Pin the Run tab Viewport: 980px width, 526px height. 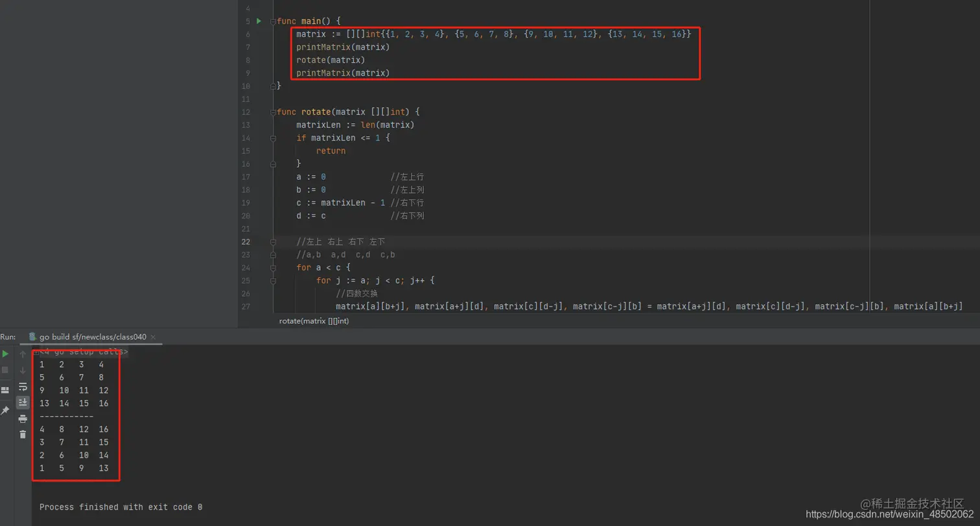tap(5, 411)
